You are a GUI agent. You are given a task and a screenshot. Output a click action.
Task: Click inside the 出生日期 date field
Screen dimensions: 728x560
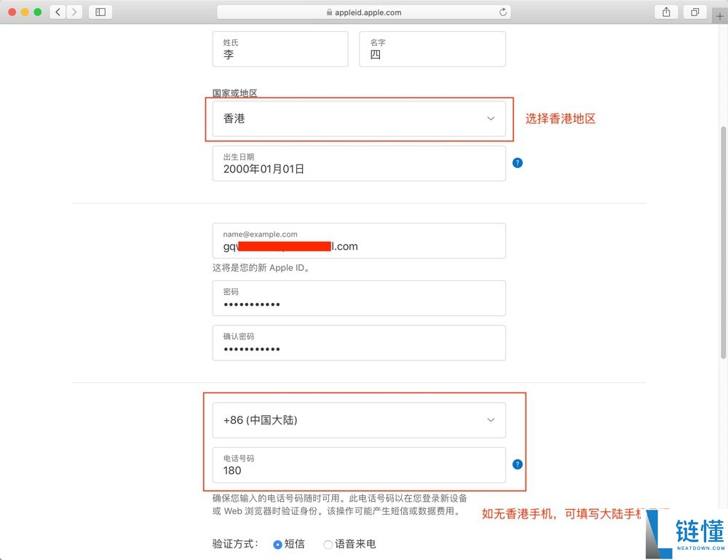[358, 163]
